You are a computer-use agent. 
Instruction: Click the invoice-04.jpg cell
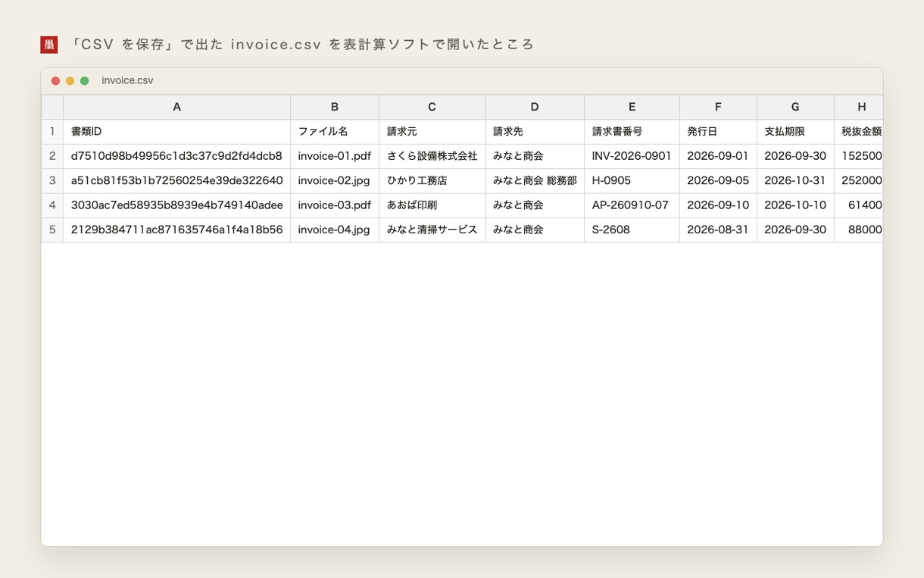coord(335,230)
